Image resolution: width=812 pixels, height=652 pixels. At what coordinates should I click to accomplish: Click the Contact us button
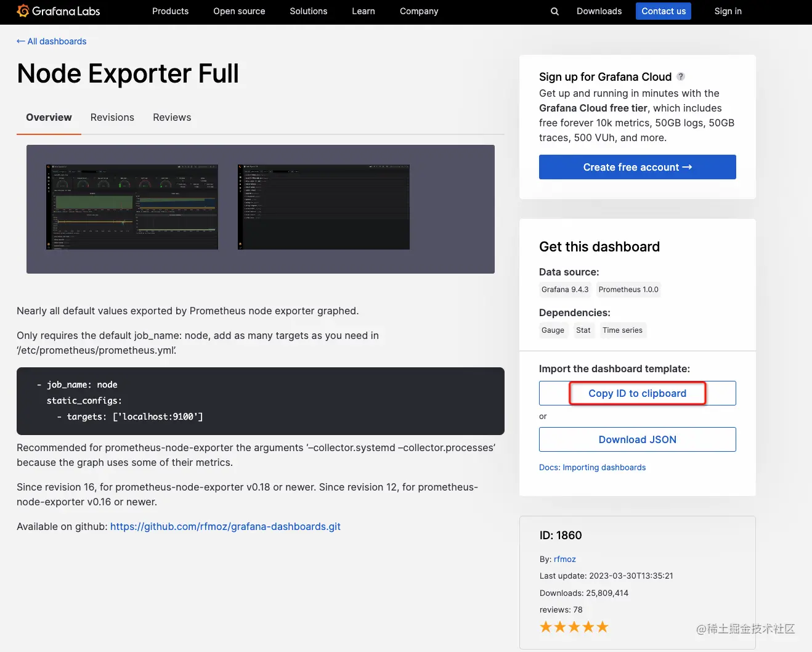tap(664, 11)
